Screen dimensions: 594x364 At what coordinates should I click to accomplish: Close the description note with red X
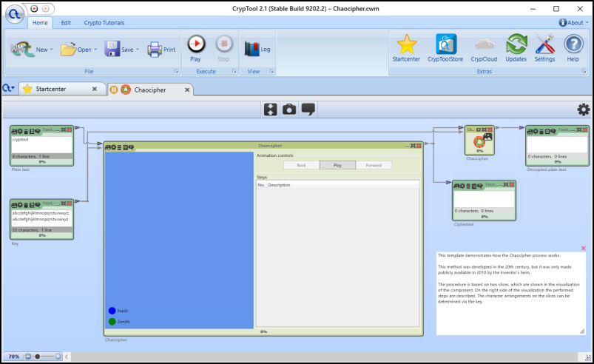pos(584,248)
